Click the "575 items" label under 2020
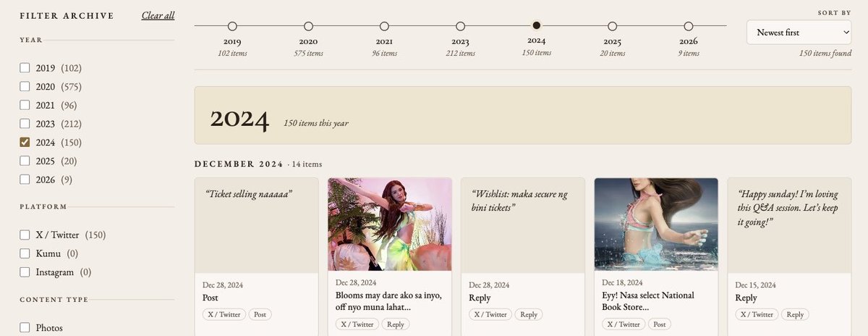The height and width of the screenshot is (336, 868). coord(308,53)
